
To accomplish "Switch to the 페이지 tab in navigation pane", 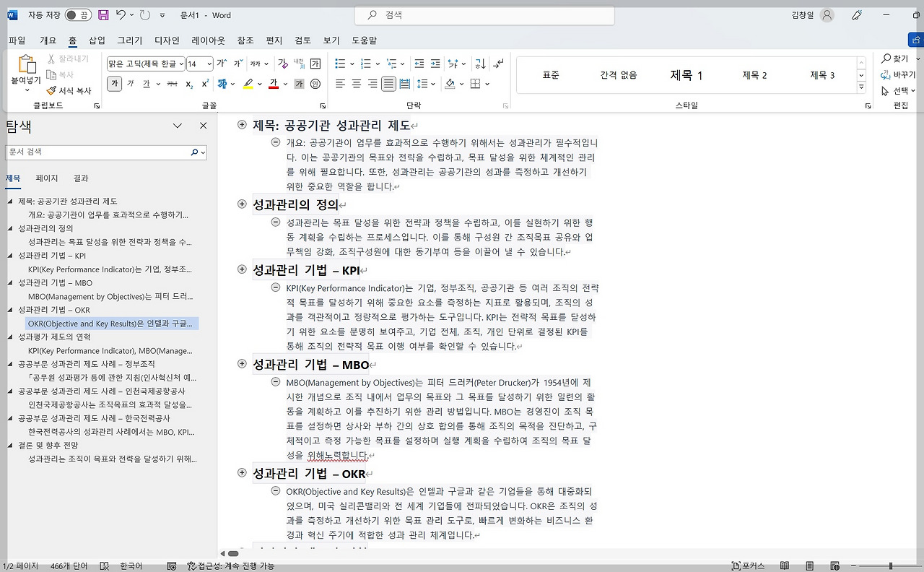I will [x=47, y=178].
